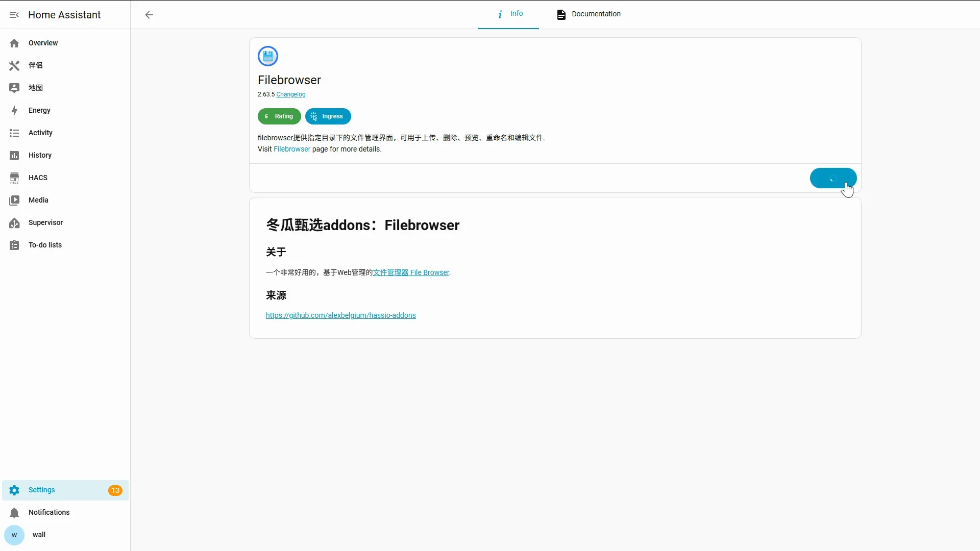Open the Filebrowser details page link

point(292,149)
